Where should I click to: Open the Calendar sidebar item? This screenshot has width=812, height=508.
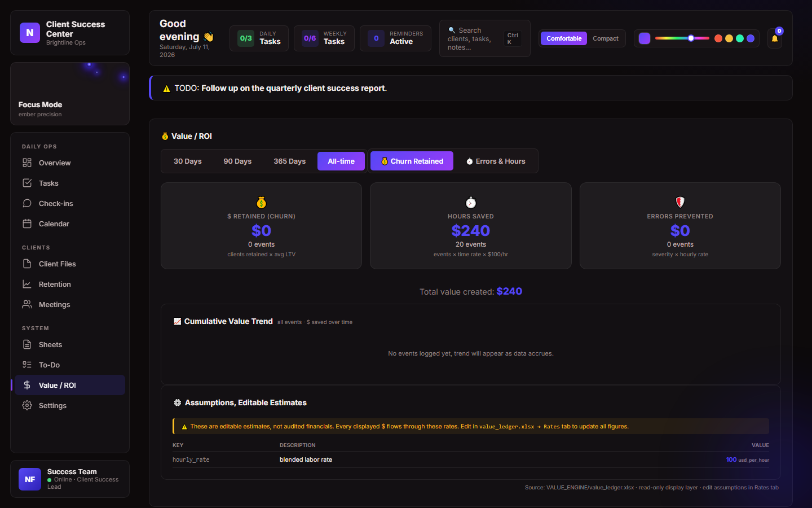70,224
